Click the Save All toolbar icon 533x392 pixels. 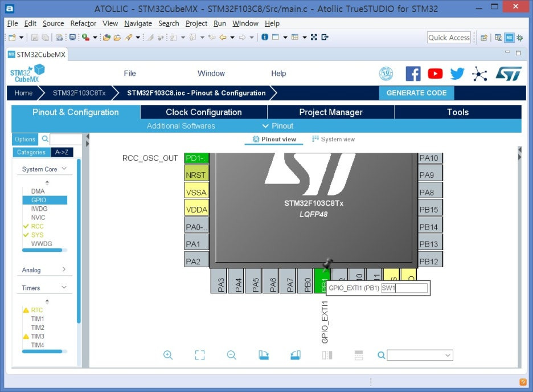pos(45,38)
